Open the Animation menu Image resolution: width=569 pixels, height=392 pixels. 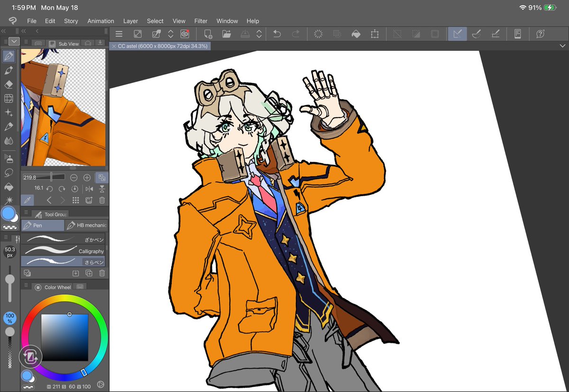pos(101,21)
